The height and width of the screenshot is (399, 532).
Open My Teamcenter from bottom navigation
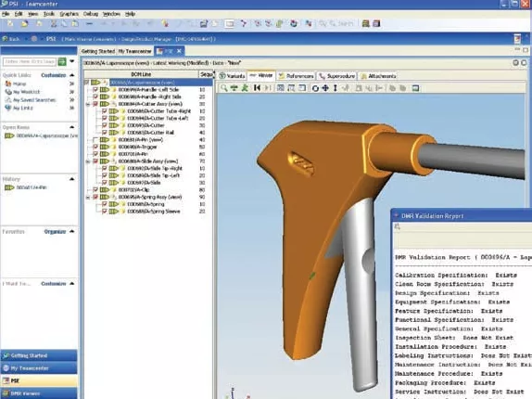[x=39, y=368]
